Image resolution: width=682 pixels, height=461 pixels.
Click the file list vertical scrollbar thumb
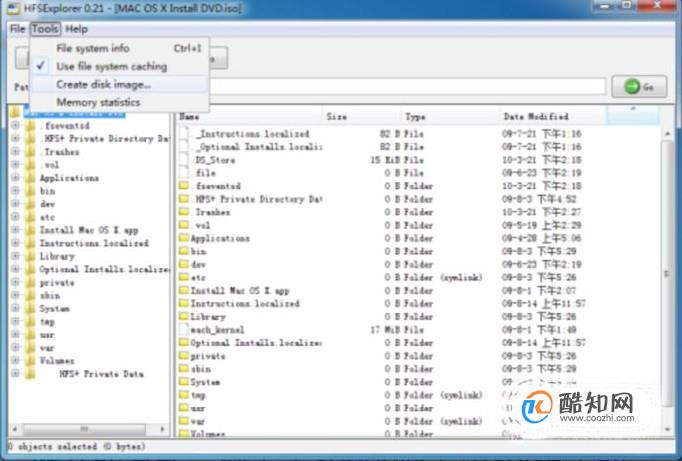[668, 273]
